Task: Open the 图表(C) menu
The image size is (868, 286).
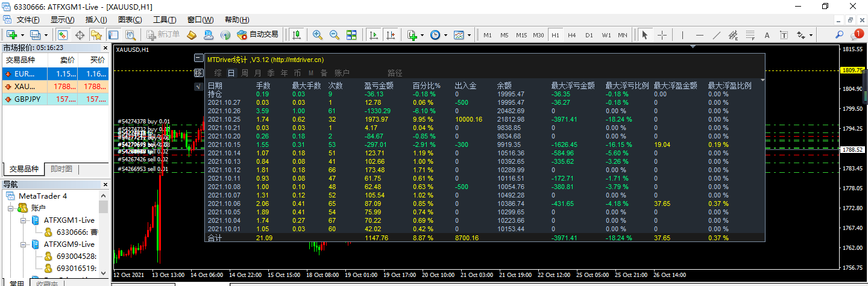Action: tap(130, 20)
